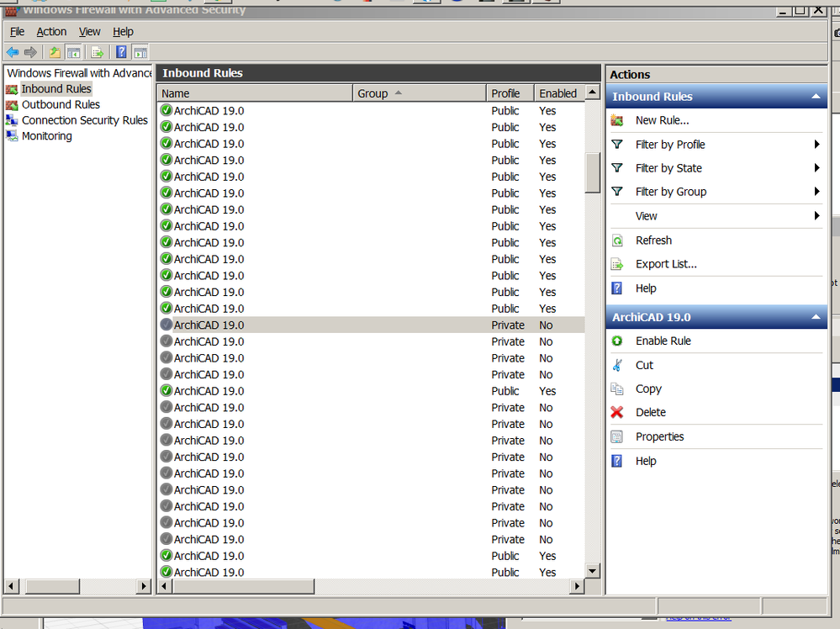This screenshot has height=629, width=840.
Task: Click the Filter by State funnel icon
Action: [x=617, y=167]
